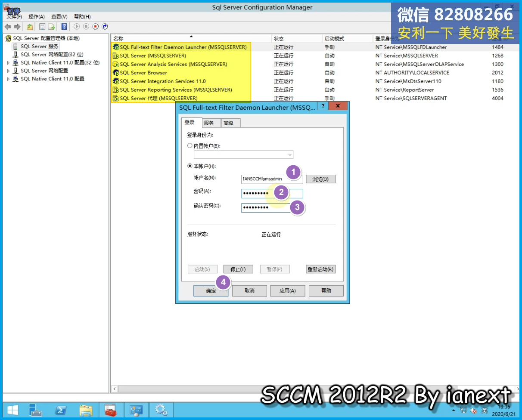Viewport: 522px width, 420px height.
Task: Click the 密码(A) password field
Action: coord(272,194)
